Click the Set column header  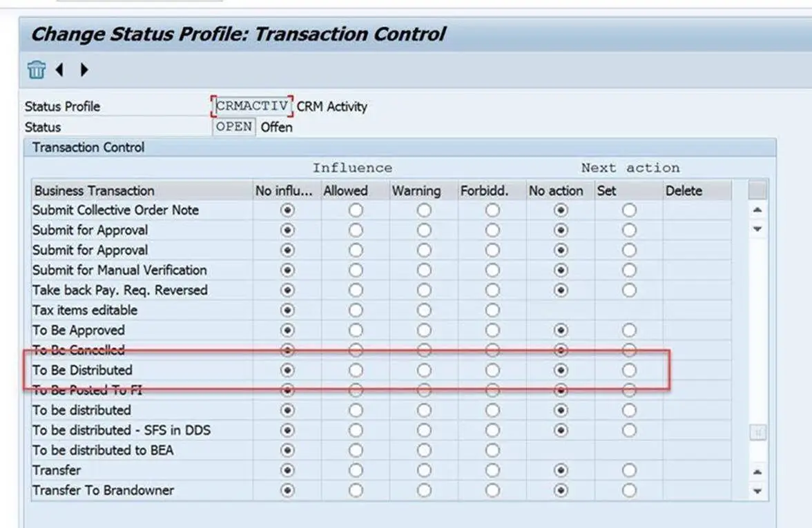pos(628,190)
